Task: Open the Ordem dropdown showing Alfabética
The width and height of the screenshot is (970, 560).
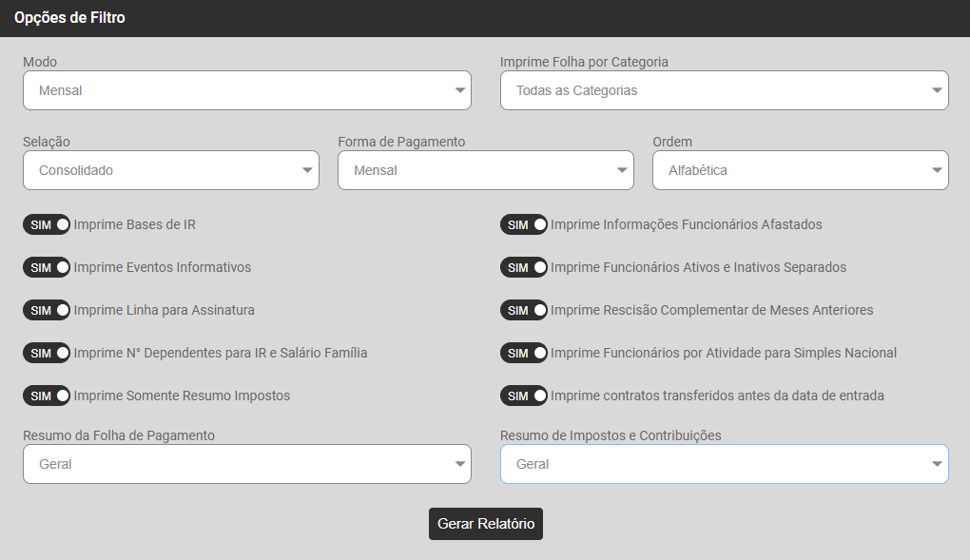Action: click(800, 170)
